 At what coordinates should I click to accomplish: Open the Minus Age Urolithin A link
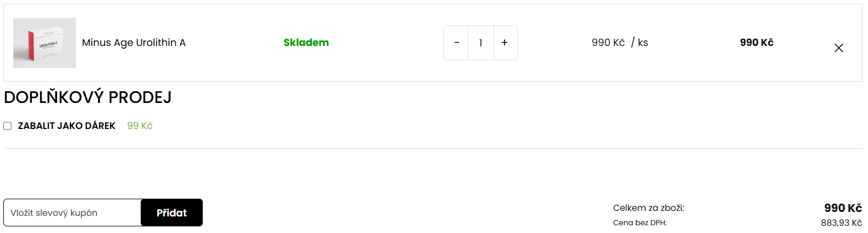point(133,43)
